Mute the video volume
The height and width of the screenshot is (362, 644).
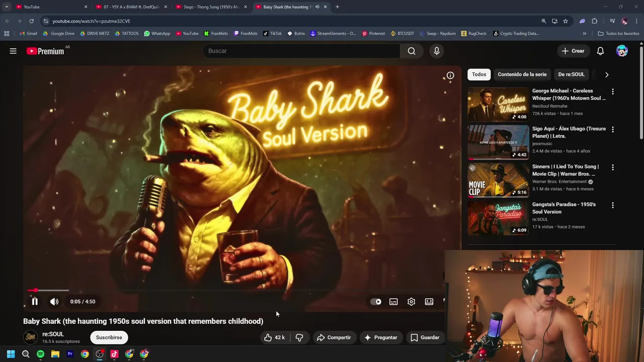pos(54,302)
